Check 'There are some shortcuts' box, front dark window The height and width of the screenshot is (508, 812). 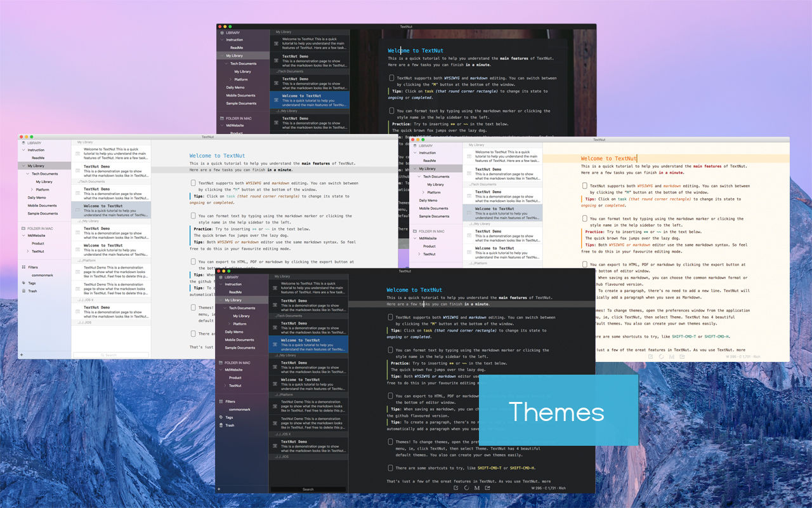[x=390, y=468]
